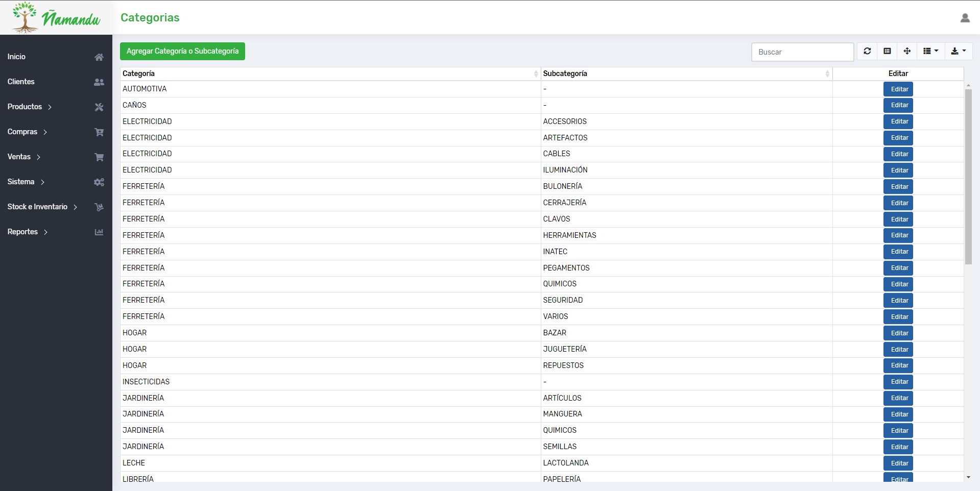The width and height of the screenshot is (980, 491).
Task: Click Agregar Categoría o Subcategoría button
Action: (182, 51)
